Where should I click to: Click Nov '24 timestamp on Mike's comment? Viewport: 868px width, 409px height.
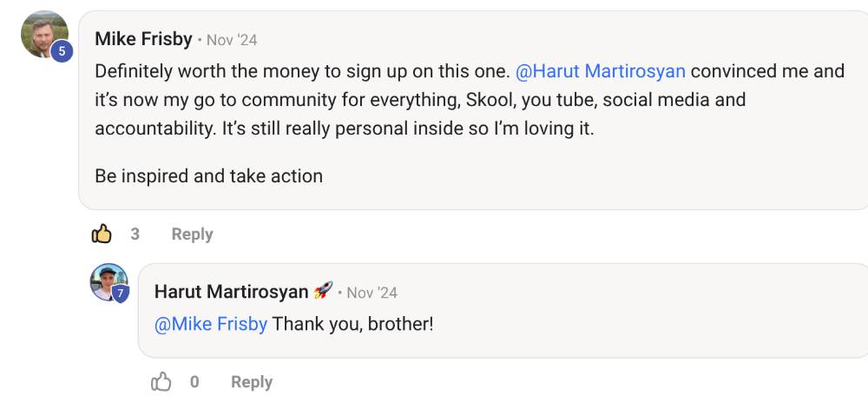(x=232, y=41)
